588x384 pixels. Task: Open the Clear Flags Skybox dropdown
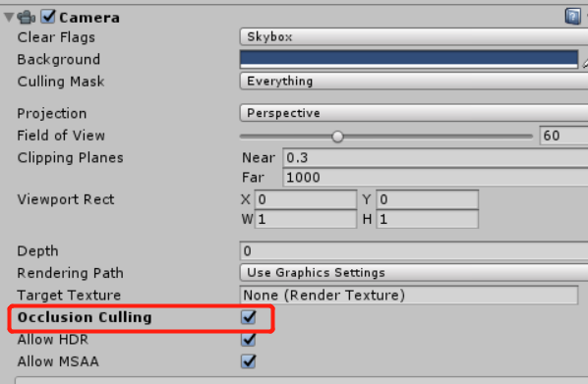point(414,36)
